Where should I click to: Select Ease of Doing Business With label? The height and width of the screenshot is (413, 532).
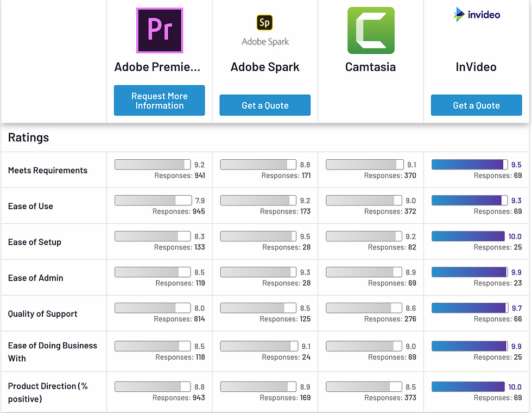(52, 352)
